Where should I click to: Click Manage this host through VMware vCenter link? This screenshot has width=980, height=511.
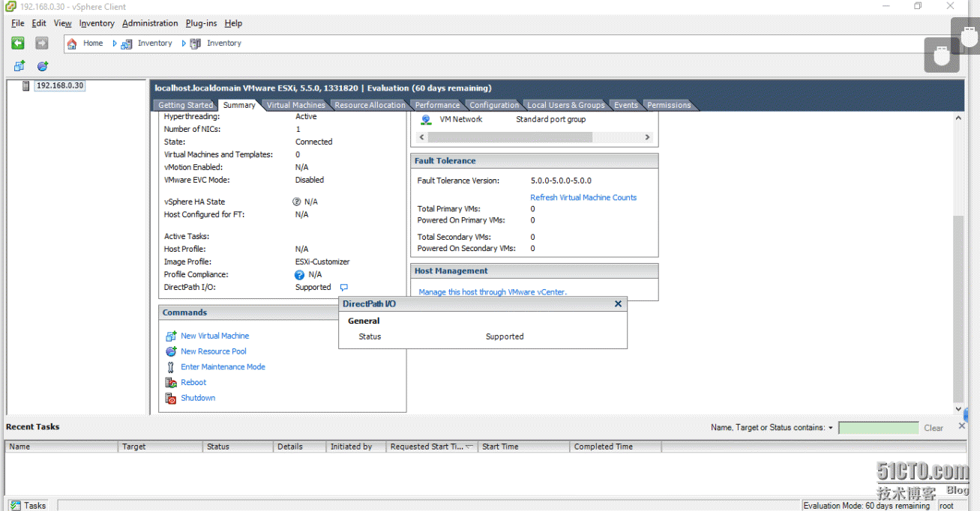click(493, 292)
